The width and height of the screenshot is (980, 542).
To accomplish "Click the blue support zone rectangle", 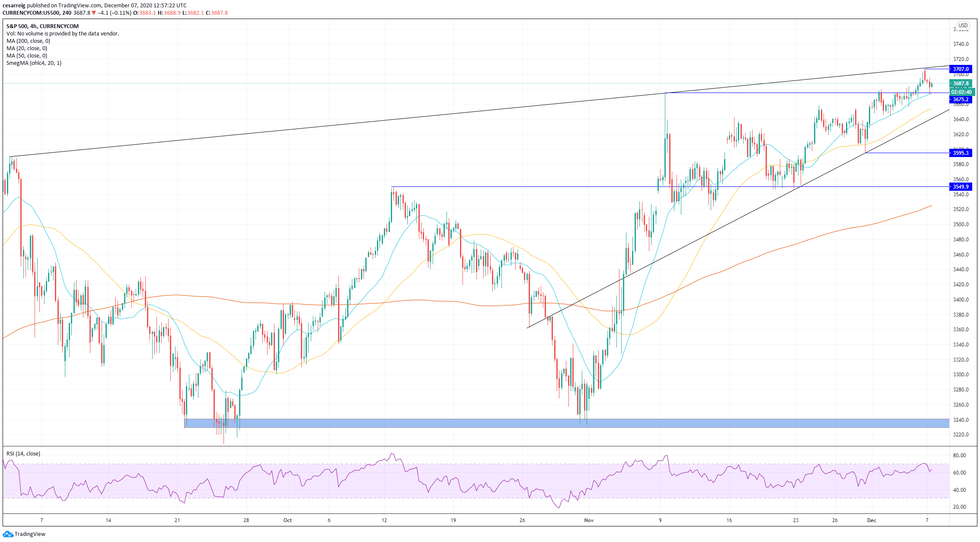I will pyautogui.click(x=567, y=423).
